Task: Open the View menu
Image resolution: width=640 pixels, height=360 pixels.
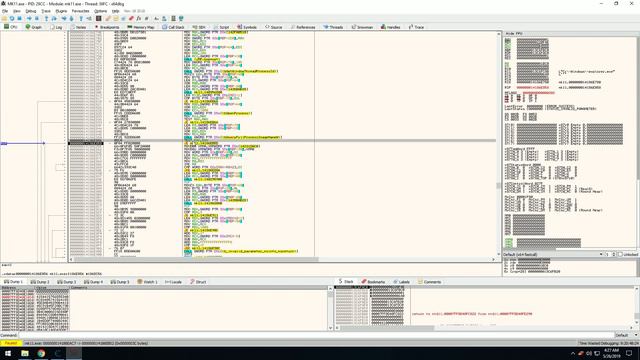Action: tap(17, 11)
